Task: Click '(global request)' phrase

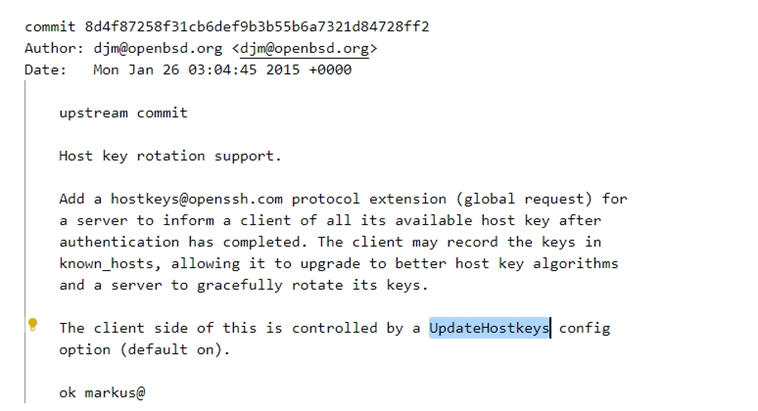Action: 525,199
